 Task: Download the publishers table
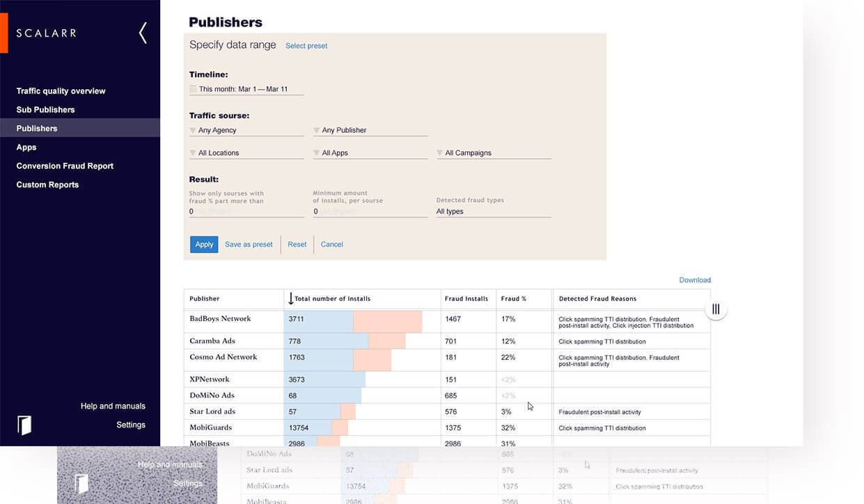695,280
